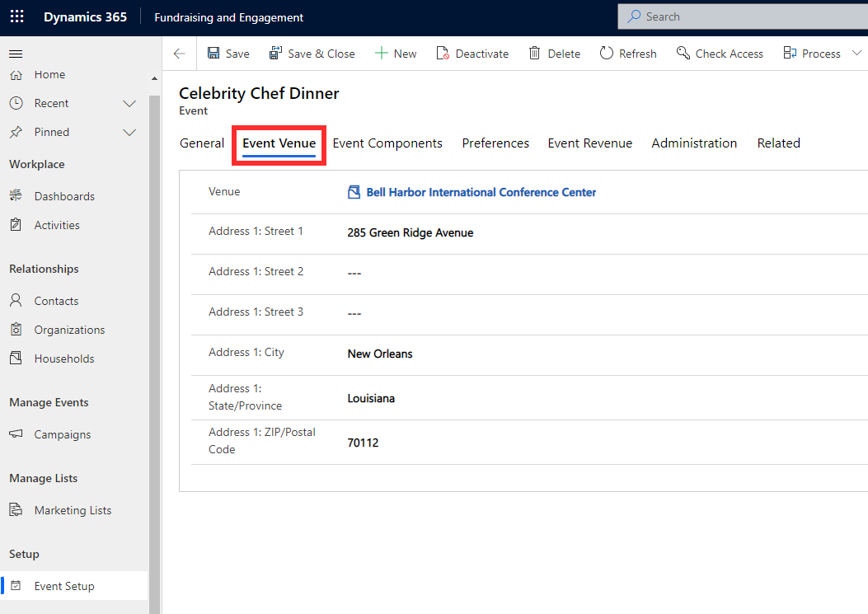Click the Event Setup calendar icon
Image resolution: width=868 pixels, height=614 pixels.
coord(16,586)
